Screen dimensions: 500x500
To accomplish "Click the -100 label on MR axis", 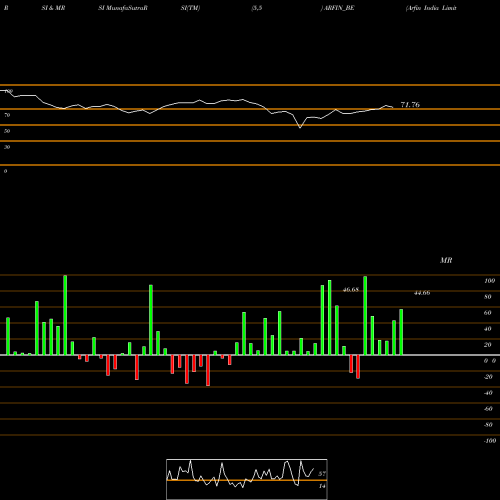I will (x=490, y=441).
